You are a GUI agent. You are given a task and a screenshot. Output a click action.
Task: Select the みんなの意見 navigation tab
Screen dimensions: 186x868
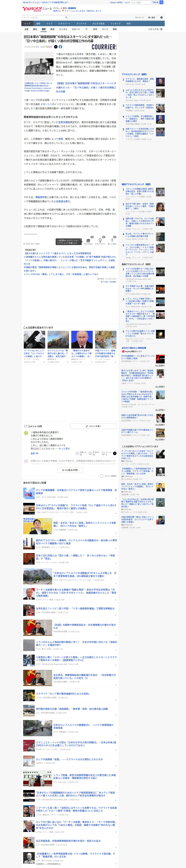point(99,24)
